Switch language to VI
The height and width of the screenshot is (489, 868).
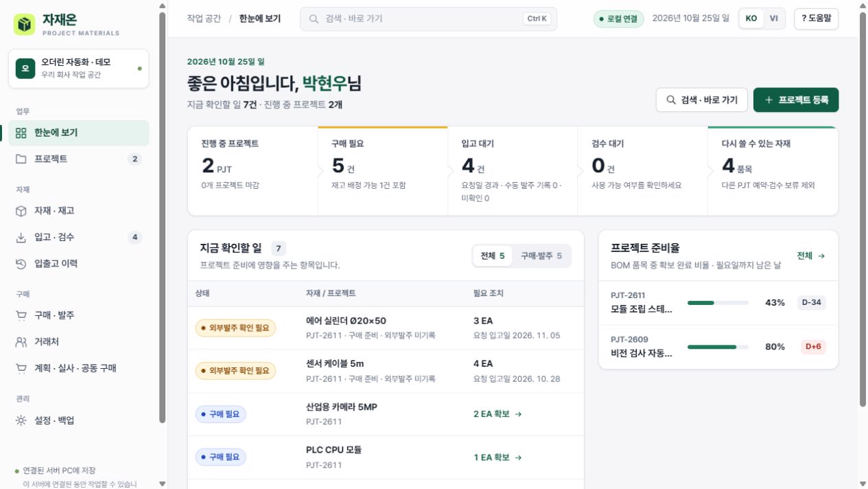pyautogui.click(x=774, y=19)
